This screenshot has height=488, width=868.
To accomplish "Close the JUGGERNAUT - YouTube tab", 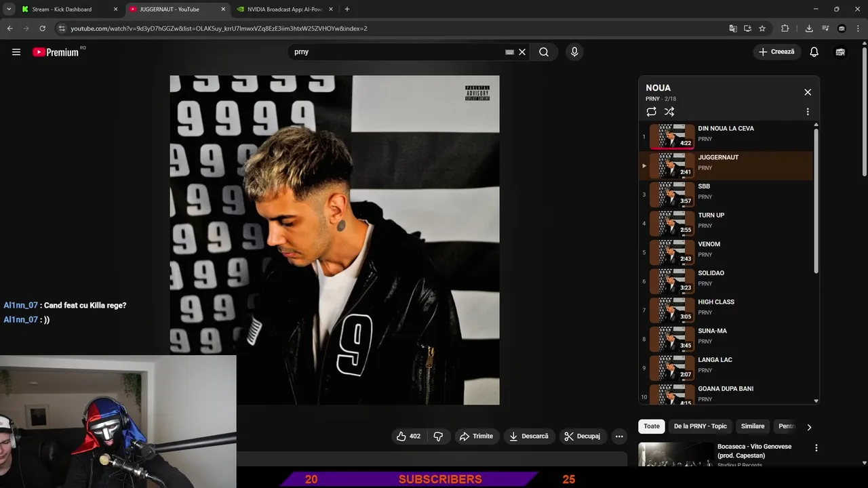I will 223,9.
